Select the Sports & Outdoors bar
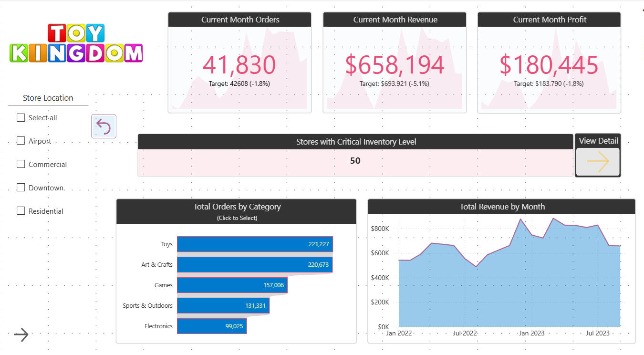Screen dimensions: 644x355 pyautogui.click(x=223, y=306)
